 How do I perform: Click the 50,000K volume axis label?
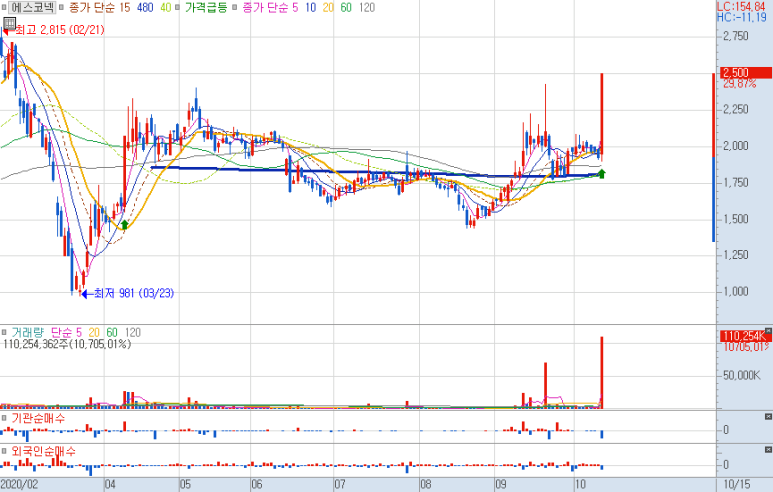(741, 376)
